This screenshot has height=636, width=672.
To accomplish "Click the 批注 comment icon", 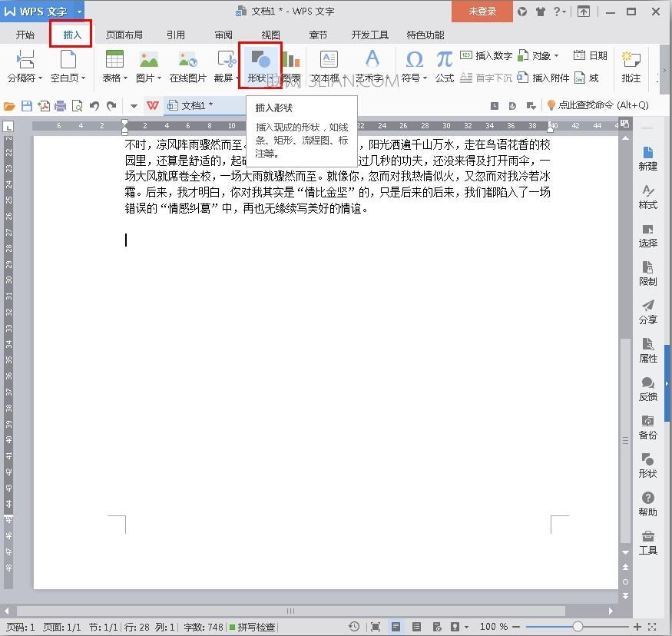I will (x=631, y=65).
